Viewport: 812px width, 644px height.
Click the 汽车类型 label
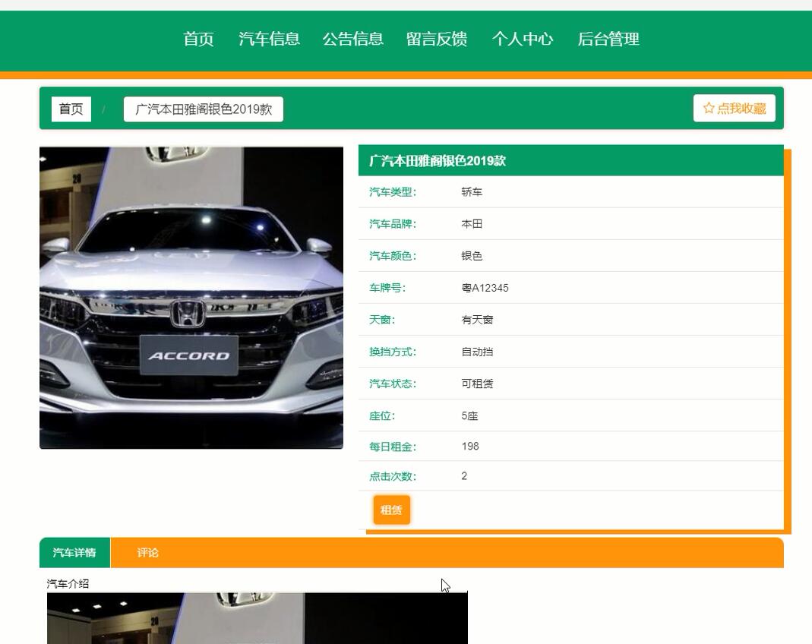[393, 192]
